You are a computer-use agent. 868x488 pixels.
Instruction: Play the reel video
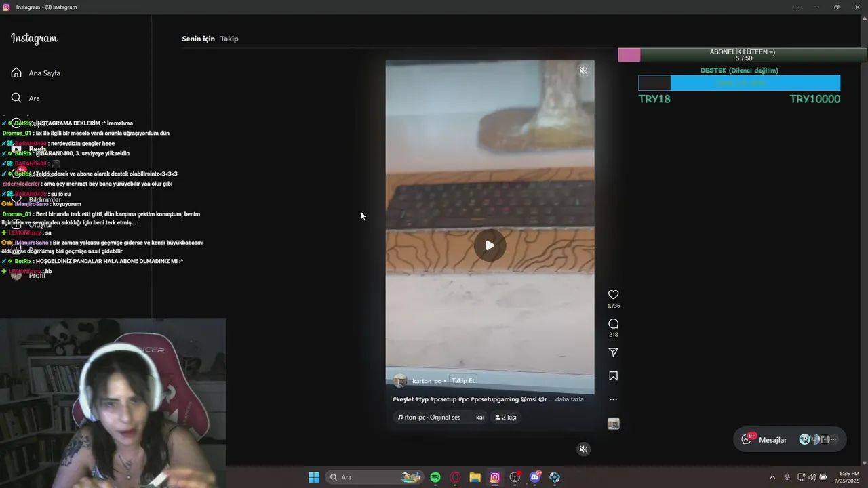[x=490, y=245]
